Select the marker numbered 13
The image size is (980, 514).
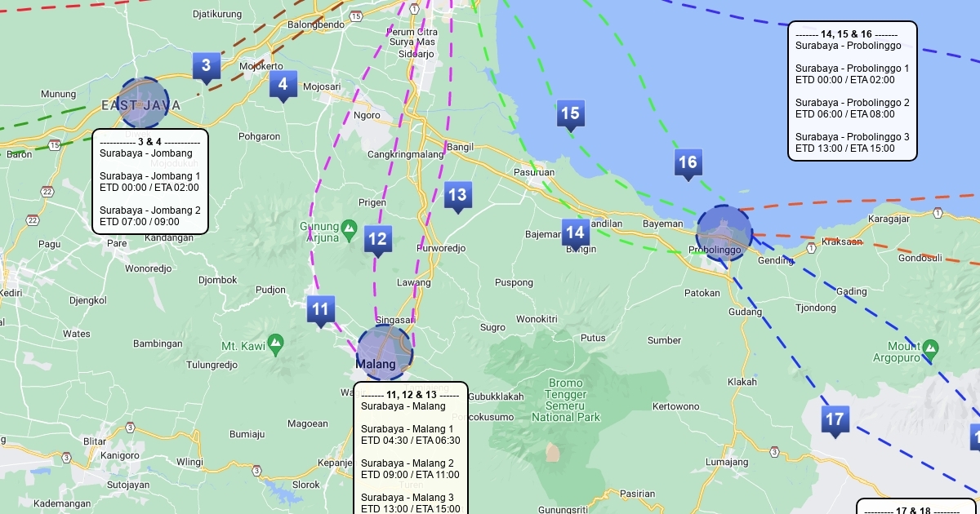[x=457, y=195]
